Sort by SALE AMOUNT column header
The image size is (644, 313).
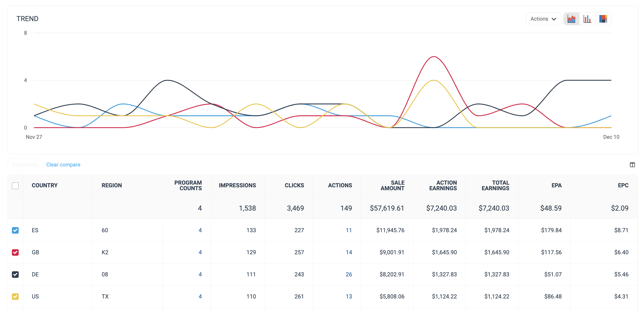click(x=393, y=186)
